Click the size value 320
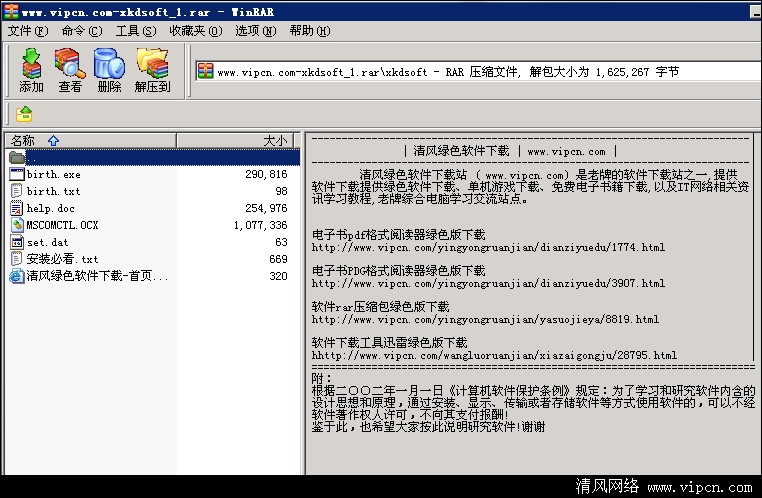762x498 pixels. click(278, 276)
